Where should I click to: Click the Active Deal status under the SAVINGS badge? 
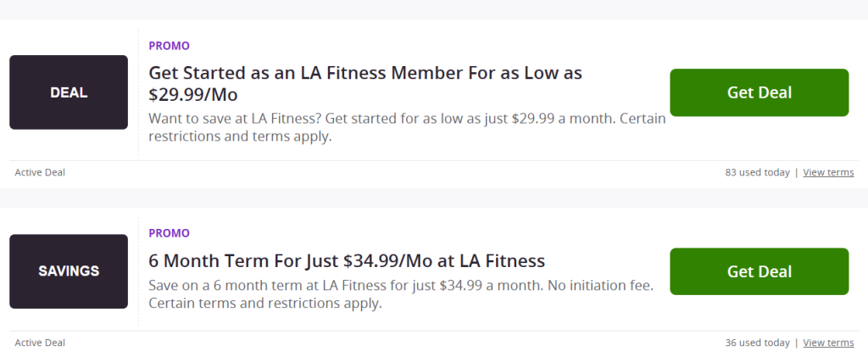[40, 343]
